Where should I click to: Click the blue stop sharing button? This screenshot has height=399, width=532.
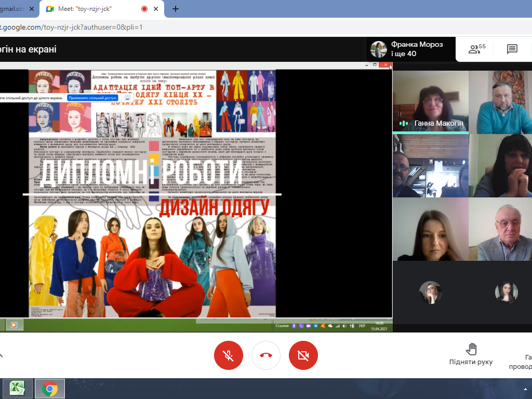92,98
